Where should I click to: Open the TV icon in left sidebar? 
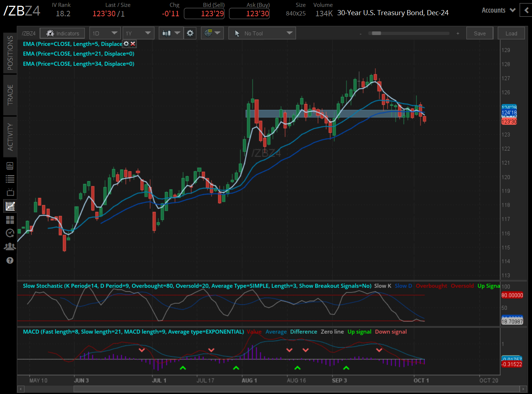(10, 192)
